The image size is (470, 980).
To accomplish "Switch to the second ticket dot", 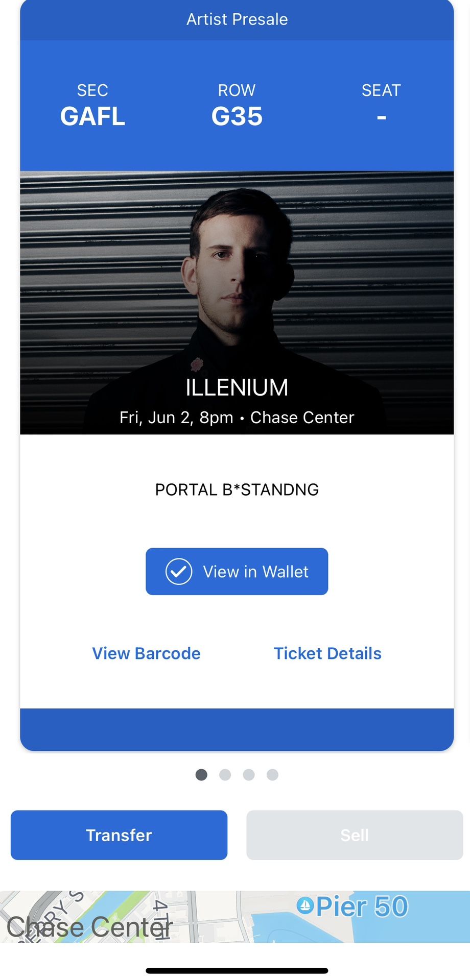I will coord(225,775).
